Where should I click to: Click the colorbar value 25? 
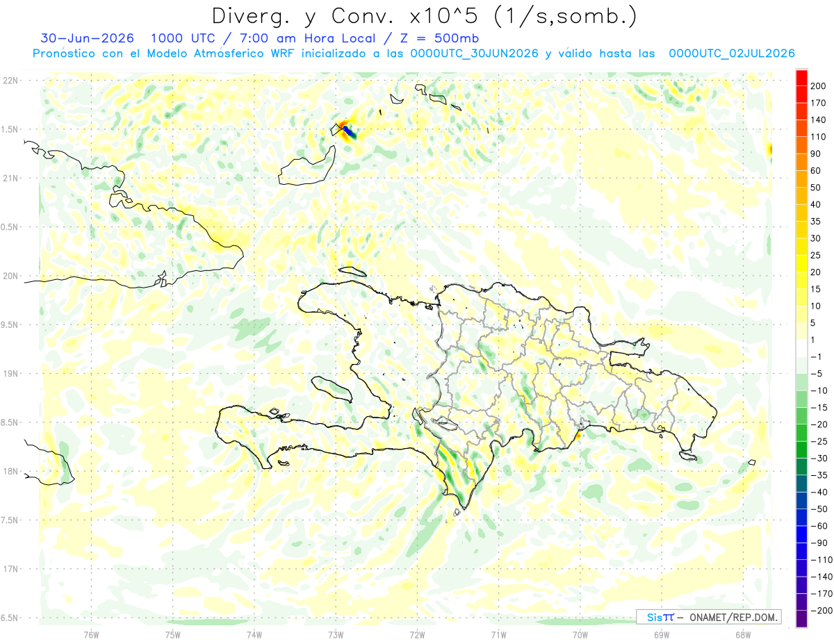click(x=817, y=256)
